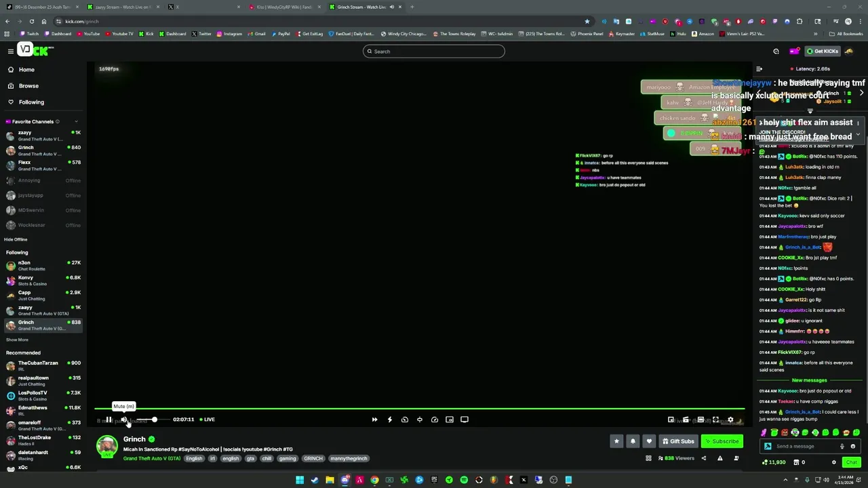
Task: Toggle the notification bell for Grinch
Action: tap(633, 441)
